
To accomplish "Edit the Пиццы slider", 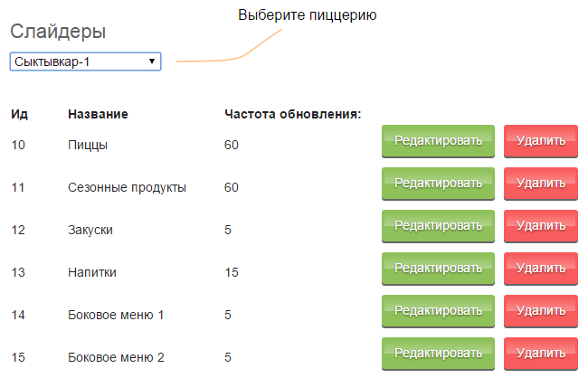I will point(438,141).
